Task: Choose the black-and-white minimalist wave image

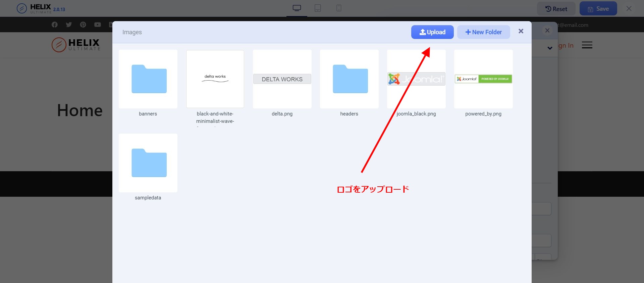Action: click(215, 79)
